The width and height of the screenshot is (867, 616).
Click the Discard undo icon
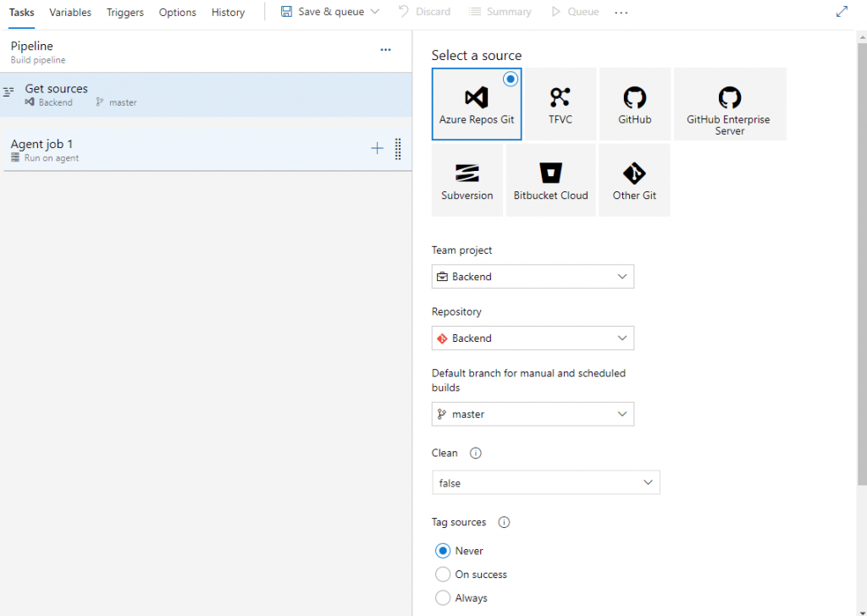404,12
